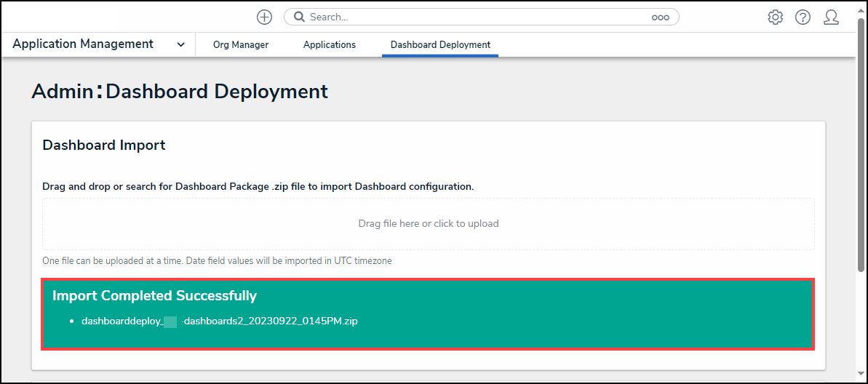The height and width of the screenshot is (384, 868).
Task: Click the Dashboard Import section heading
Action: point(104,145)
